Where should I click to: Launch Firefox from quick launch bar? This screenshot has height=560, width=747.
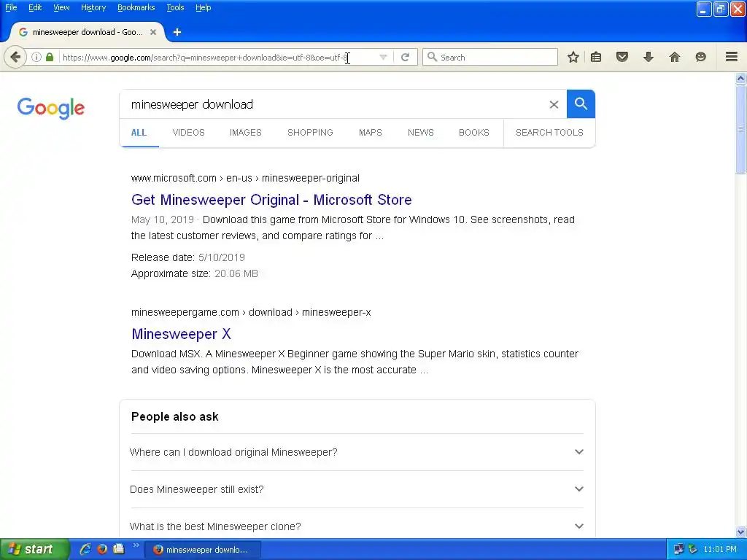click(102, 549)
